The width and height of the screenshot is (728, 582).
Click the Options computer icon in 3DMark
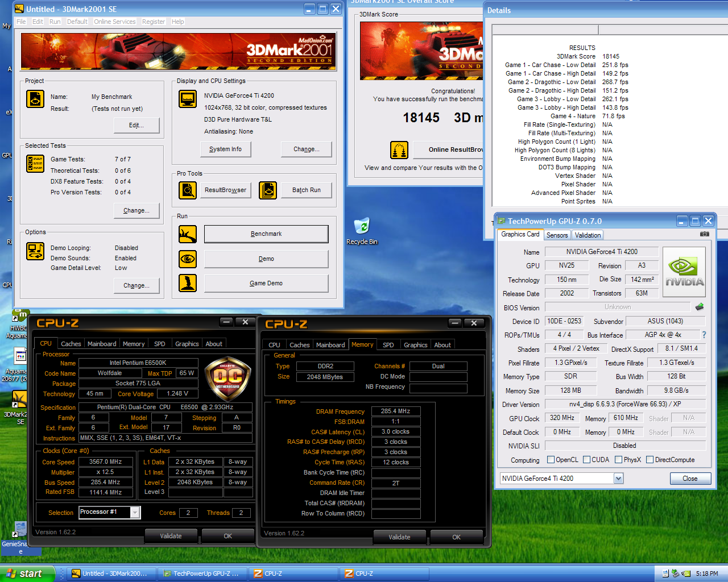[35, 251]
